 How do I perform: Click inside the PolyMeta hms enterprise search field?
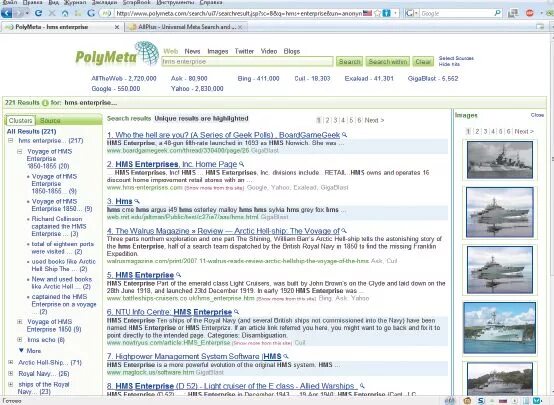(247, 61)
